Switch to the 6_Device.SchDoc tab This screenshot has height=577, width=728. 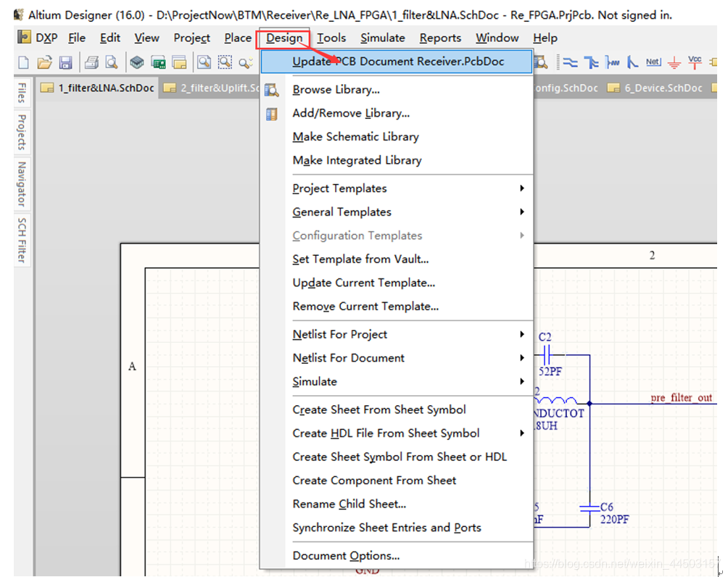(x=655, y=88)
